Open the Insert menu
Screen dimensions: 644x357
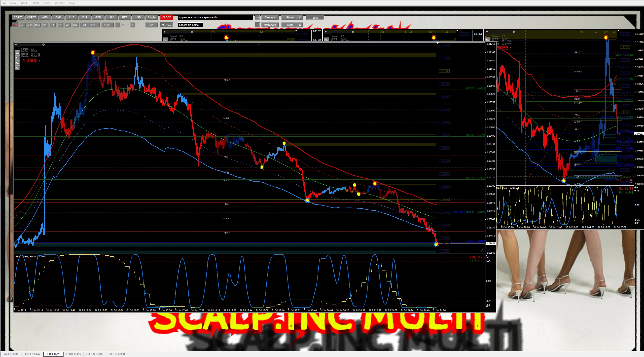24,3
